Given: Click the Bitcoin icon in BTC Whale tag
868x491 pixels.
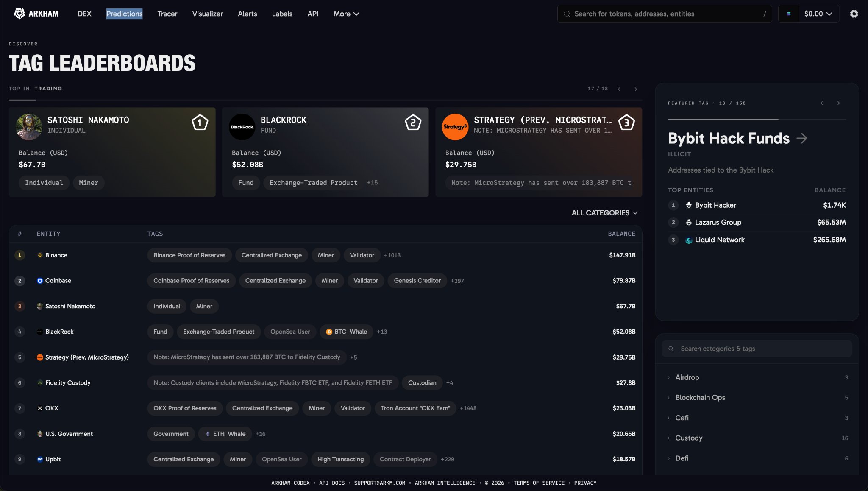Looking at the screenshot, I should coord(329,332).
